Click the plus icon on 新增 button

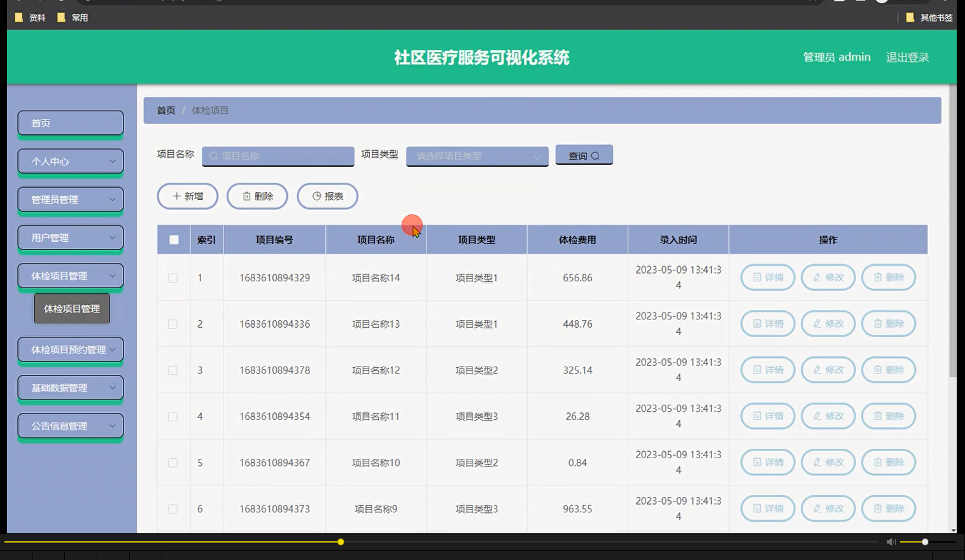point(178,196)
